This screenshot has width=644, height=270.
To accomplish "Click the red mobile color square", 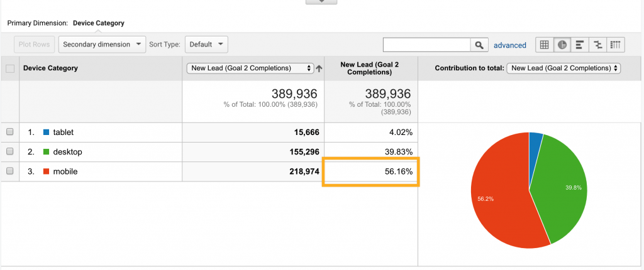I will (46, 171).
